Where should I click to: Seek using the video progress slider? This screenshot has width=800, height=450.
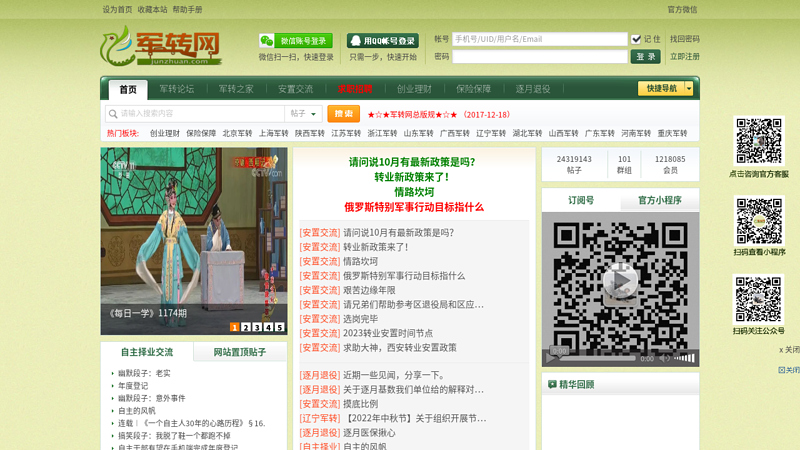(x=597, y=359)
